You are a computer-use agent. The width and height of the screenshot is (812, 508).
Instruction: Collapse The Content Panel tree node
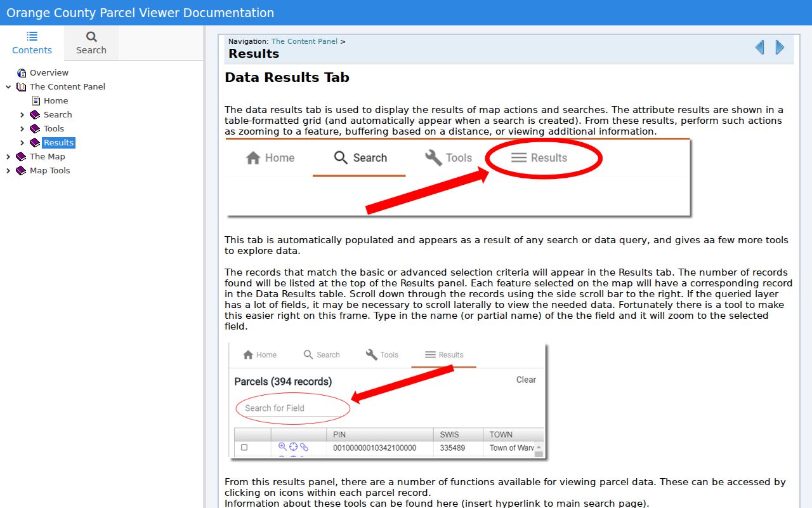tap(8, 87)
